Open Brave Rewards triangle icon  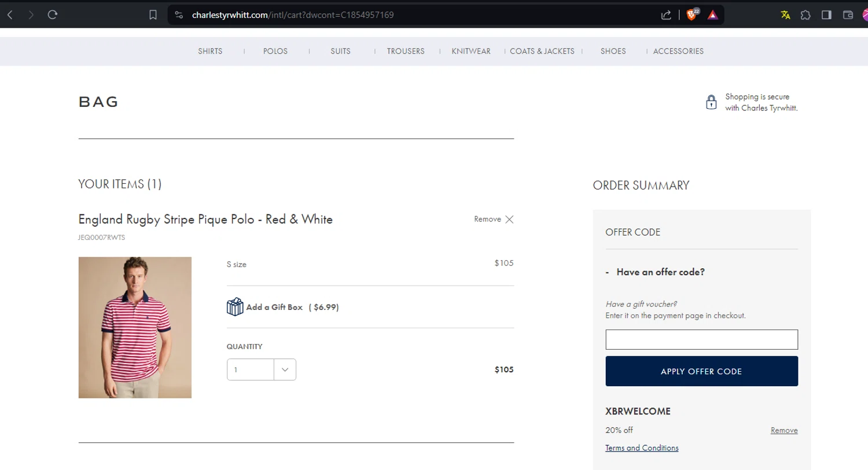click(x=713, y=15)
